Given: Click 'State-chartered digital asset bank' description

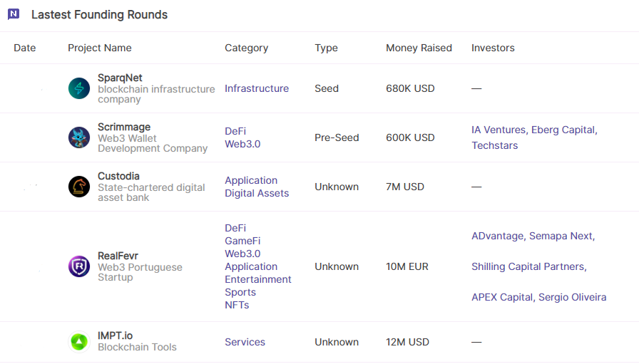Looking at the screenshot, I should [x=151, y=192].
